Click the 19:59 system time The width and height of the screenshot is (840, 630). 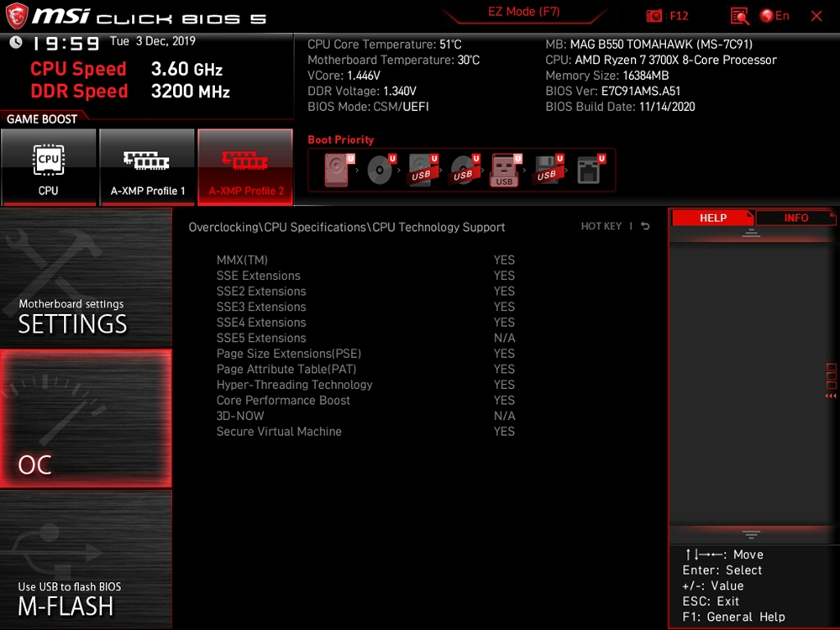point(66,43)
